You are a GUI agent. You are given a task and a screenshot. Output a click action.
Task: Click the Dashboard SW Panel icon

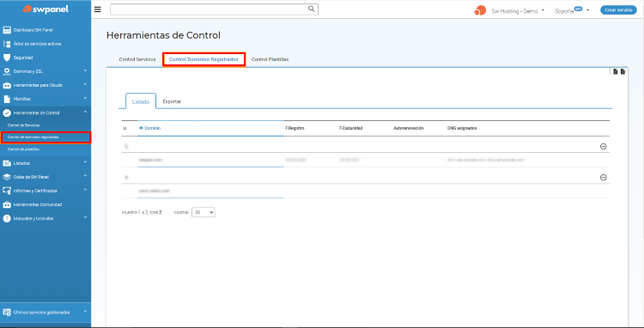(7, 30)
